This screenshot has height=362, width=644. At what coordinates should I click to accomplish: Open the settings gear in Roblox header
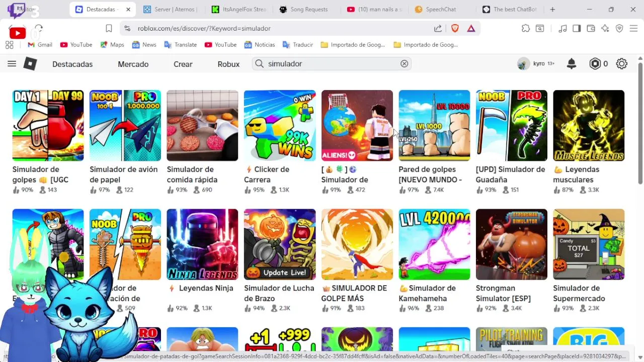point(622,64)
